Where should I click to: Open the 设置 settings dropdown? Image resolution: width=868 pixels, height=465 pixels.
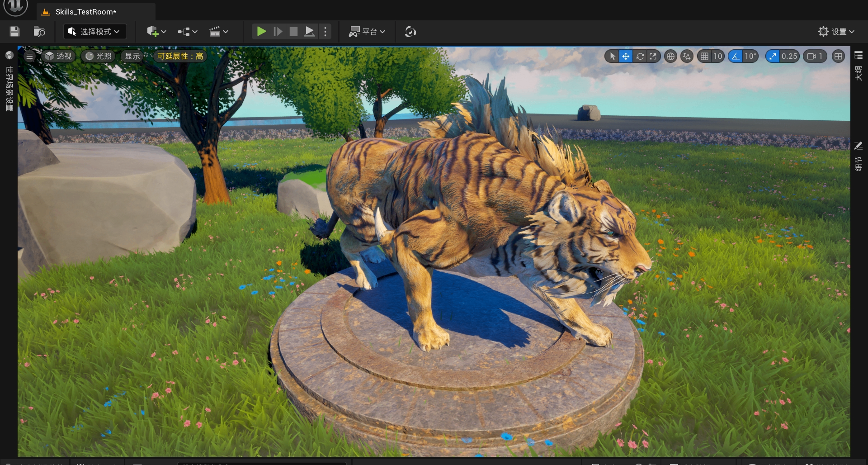pyautogui.click(x=836, y=31)
